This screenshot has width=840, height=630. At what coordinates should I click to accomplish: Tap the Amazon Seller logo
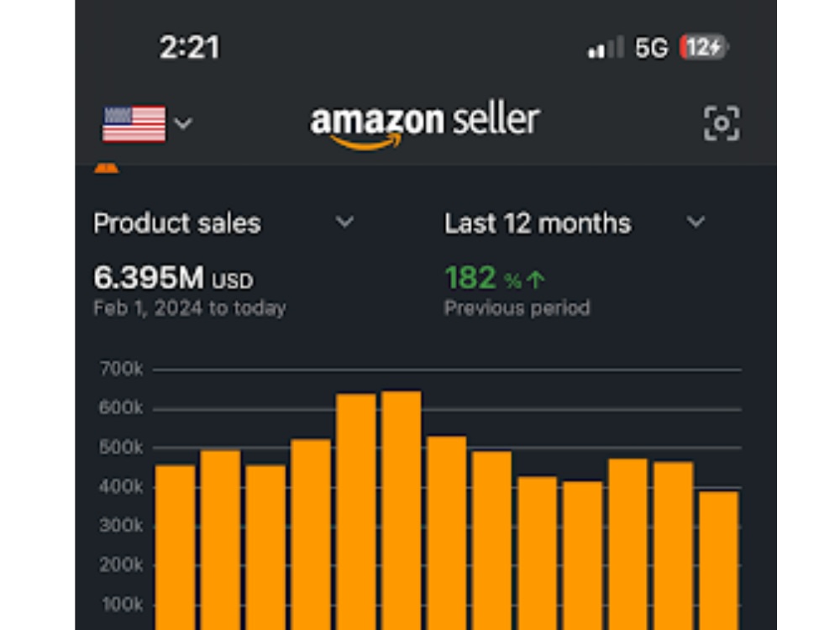click(425, 127)
